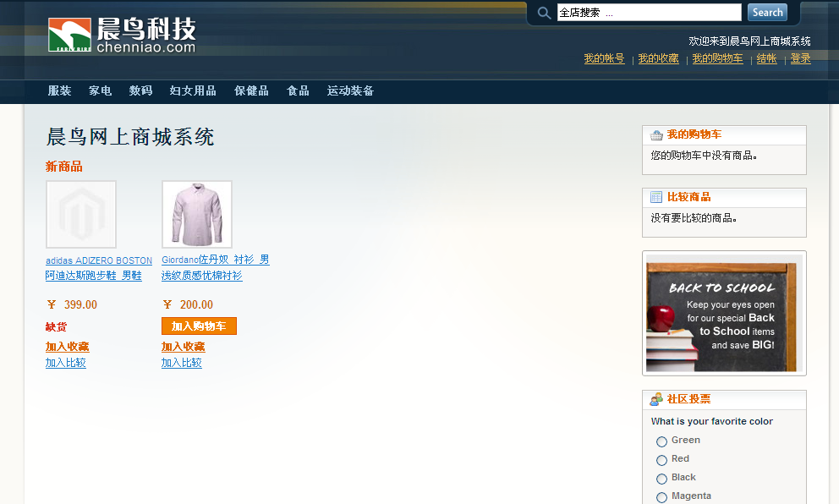Click the pink shirt product thumbnail
839x504 pixels.
click(197, 214)
